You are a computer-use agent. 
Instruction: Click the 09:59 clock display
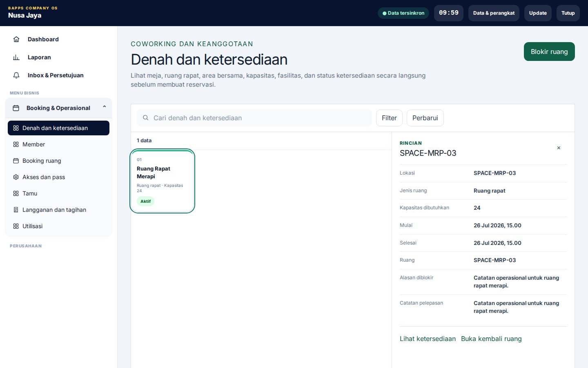pyautogui.click(x=449, y=13)
